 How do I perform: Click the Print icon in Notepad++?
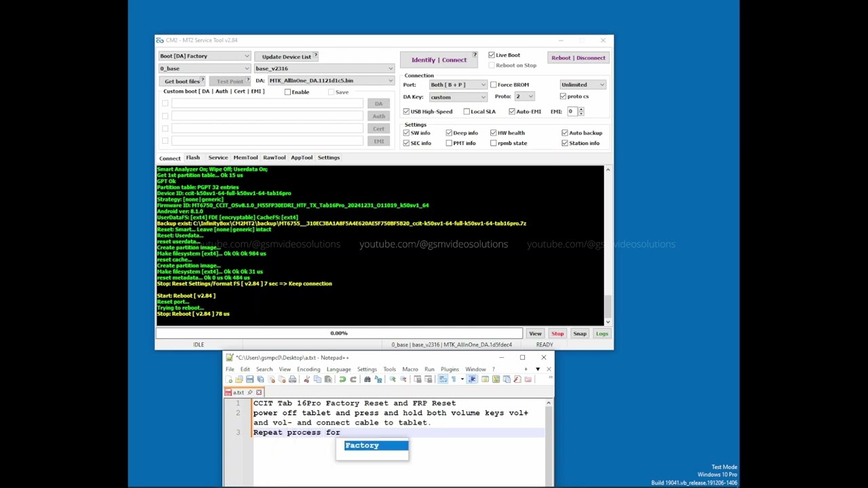[x=292, y=379]
